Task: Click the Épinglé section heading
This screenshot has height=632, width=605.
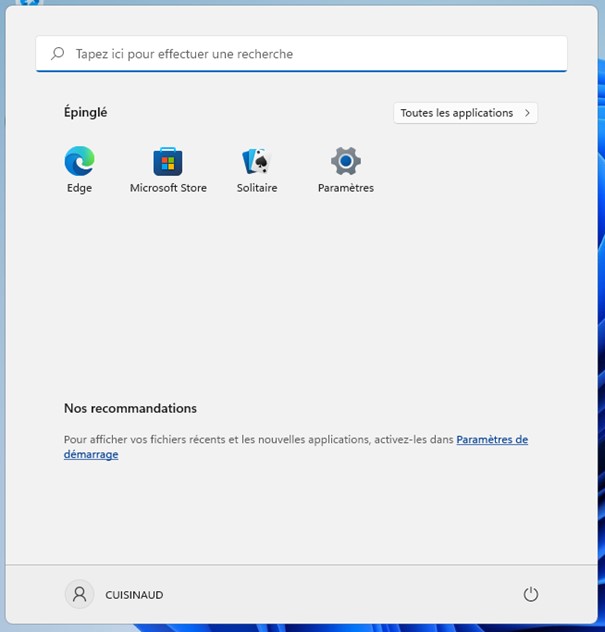Action: tap(85, 113)
